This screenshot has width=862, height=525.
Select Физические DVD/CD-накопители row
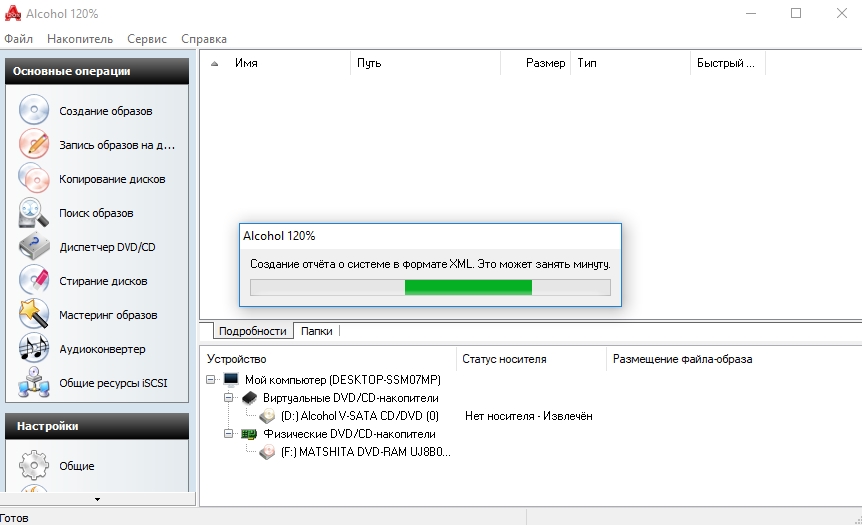pyautogui.click(x=350, y=434)
